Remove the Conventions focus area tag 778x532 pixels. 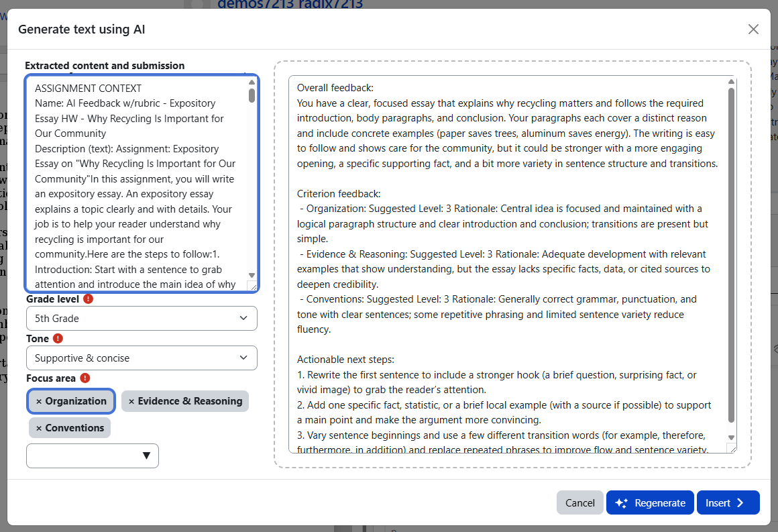pyautogui.click(x=39, y=428)
